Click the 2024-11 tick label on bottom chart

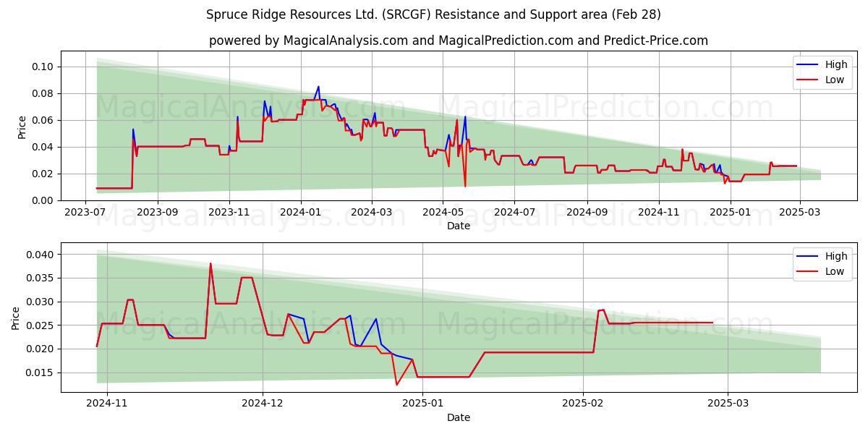(x=107, y=404)
